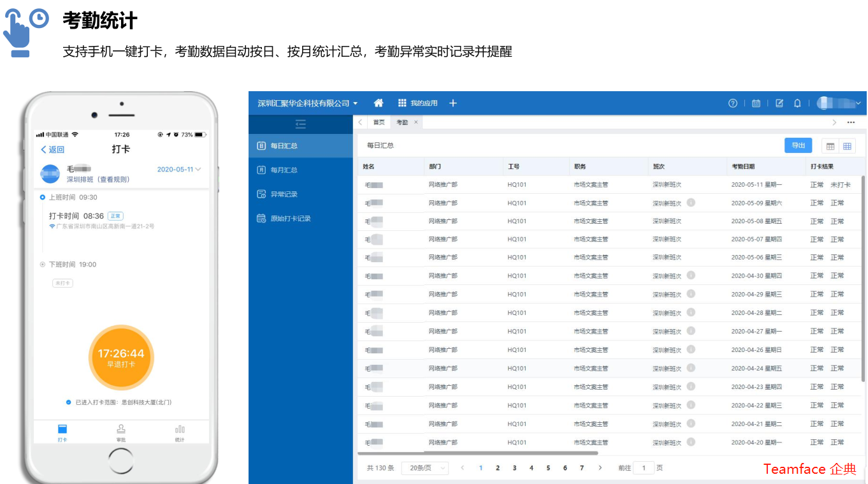
Task: Click the plus icon to add application
Action: (x=453, y=103)
